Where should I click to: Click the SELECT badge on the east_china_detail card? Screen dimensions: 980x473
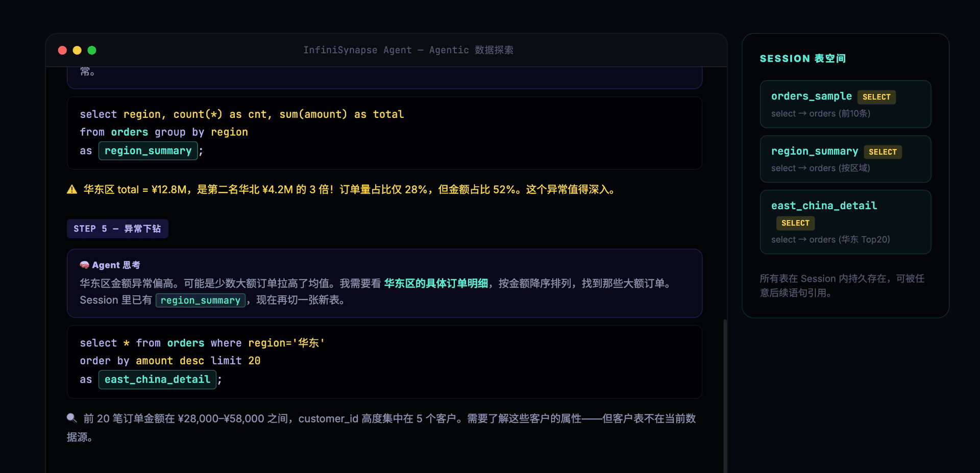pyautogui.click(x=795, y=223)
